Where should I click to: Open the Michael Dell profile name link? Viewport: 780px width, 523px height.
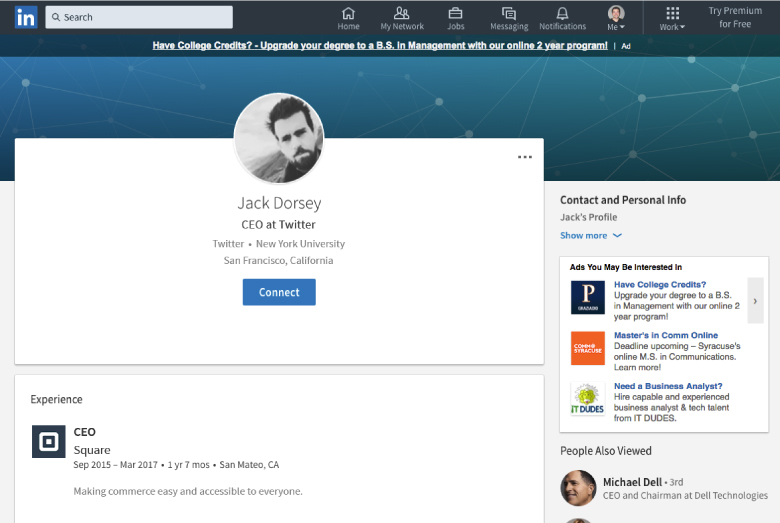point(632,482)
